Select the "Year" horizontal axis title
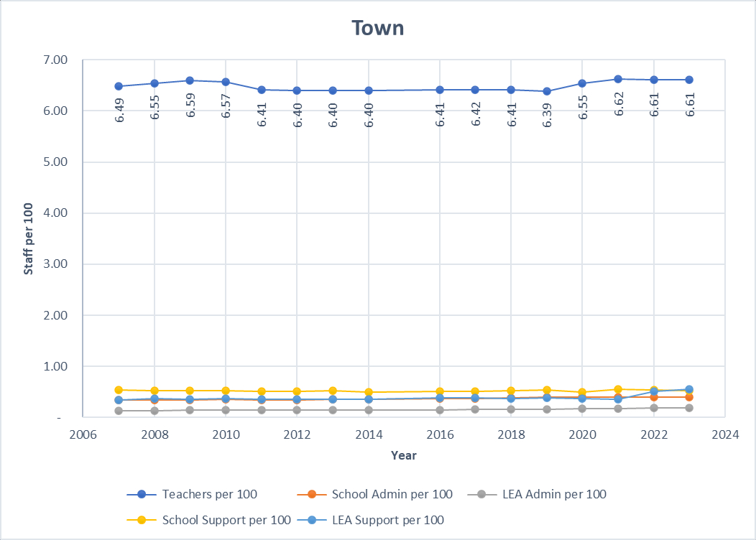756x540 pixels. click(x=403, y=455)
